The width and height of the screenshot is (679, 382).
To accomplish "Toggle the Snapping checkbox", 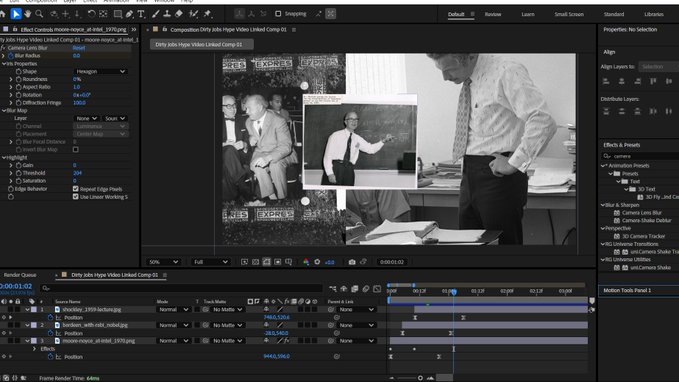I will 278,14.
